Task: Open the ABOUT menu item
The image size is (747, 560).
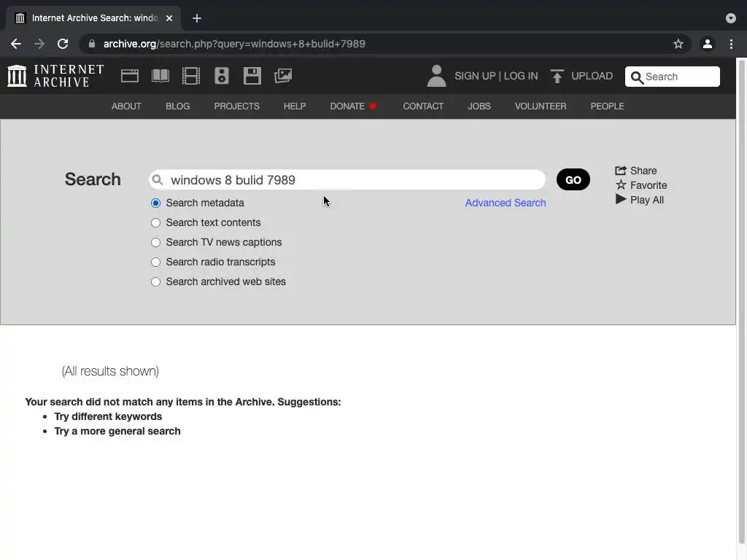Action: point(126,106)
